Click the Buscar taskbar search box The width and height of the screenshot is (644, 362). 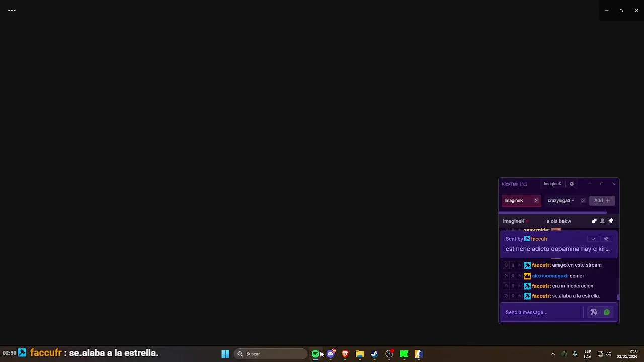[271, 354]
